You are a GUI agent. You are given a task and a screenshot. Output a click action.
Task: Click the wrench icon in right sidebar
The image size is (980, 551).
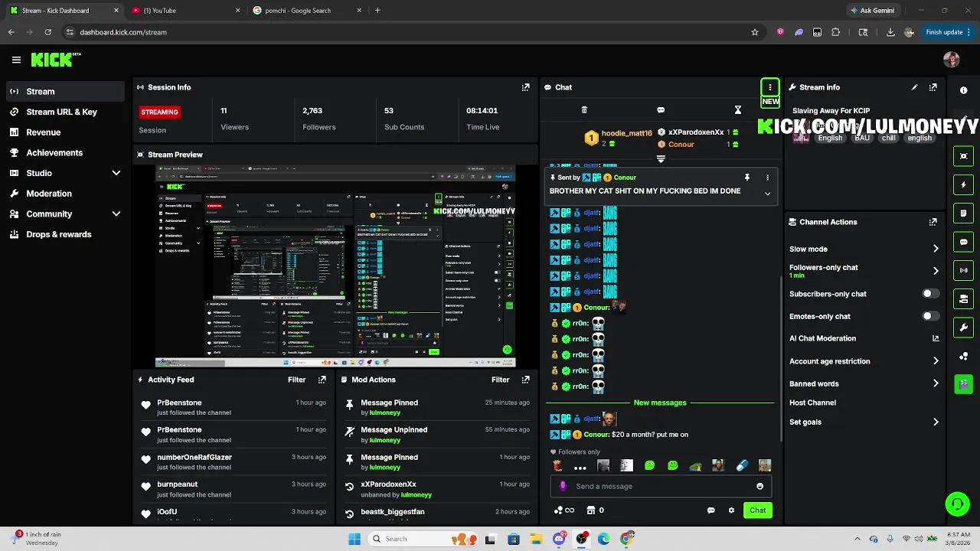[x=963, y=328]
